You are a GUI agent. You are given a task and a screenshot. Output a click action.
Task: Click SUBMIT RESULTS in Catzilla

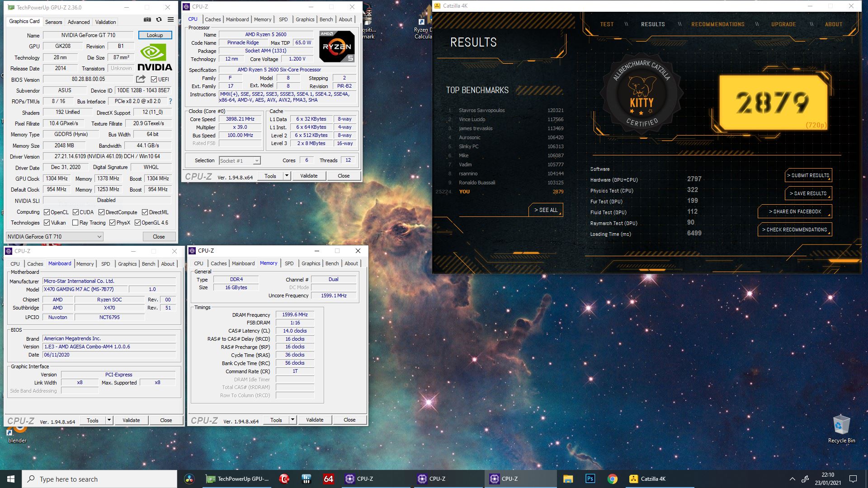coord(808,175)
